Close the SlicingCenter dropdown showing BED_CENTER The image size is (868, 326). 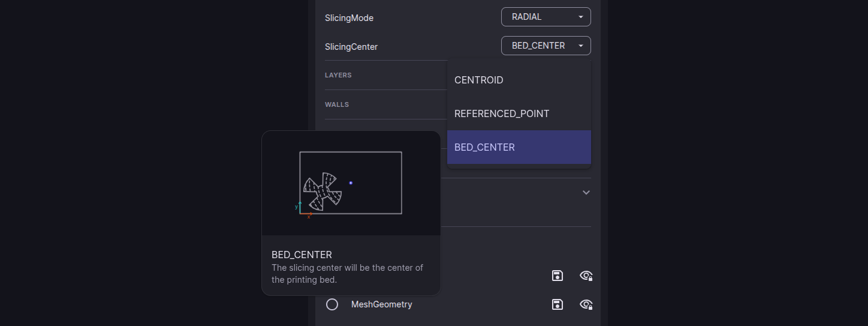click(x=545, y=46)
